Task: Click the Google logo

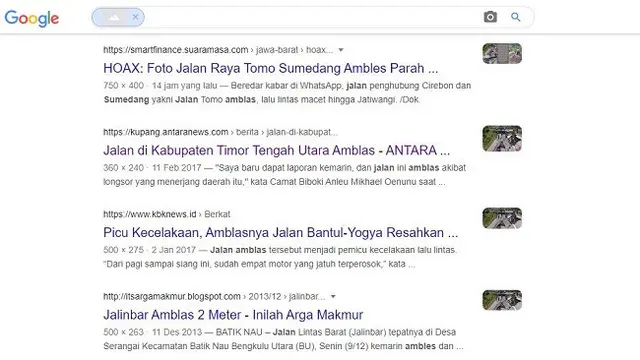Action: [x=32, y=18]
